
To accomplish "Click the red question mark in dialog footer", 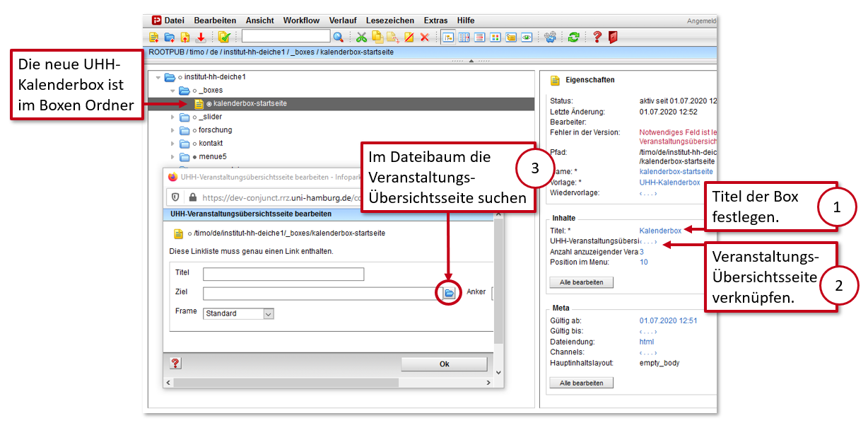I will 175,363.
